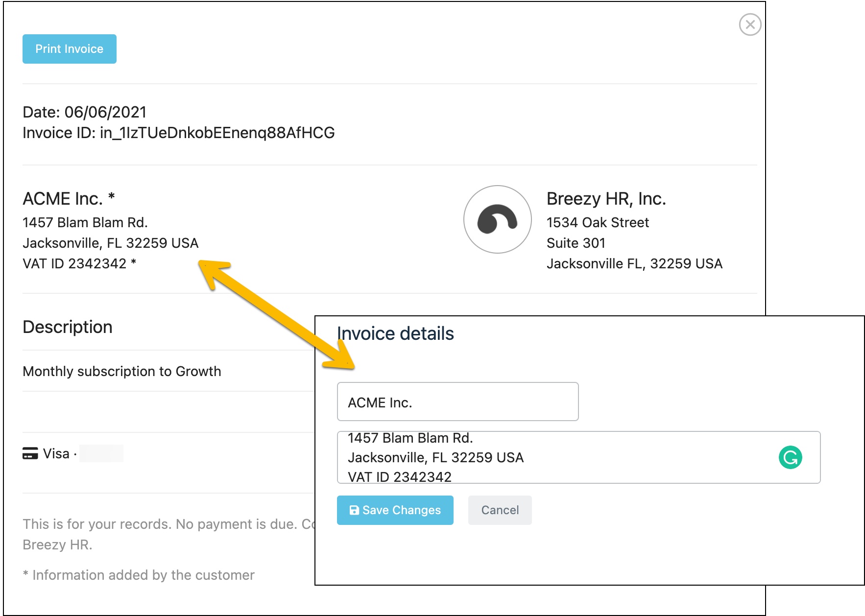
Task: Click the Suite 301 address line
Action: (576, 243)
